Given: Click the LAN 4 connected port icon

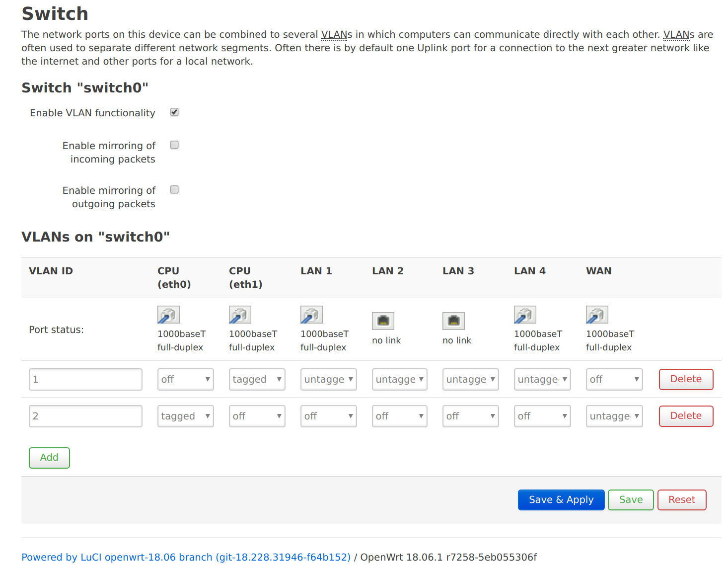Looking at the screenshot, I should click(525, 315).
